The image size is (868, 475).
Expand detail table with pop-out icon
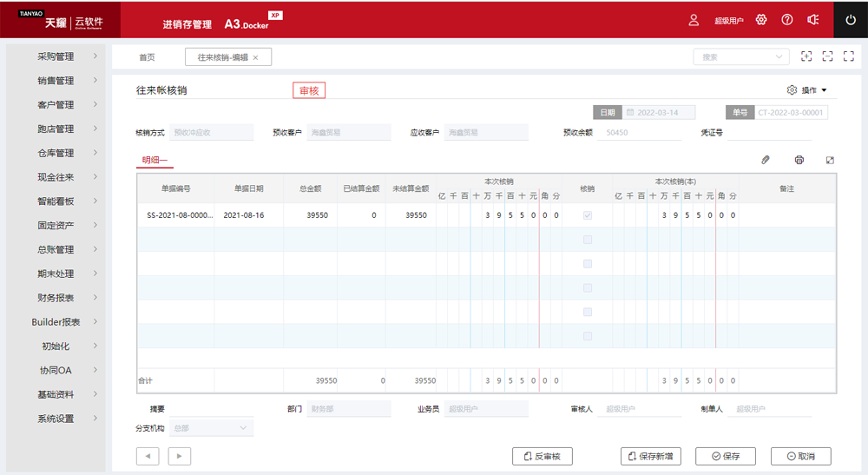830,160
